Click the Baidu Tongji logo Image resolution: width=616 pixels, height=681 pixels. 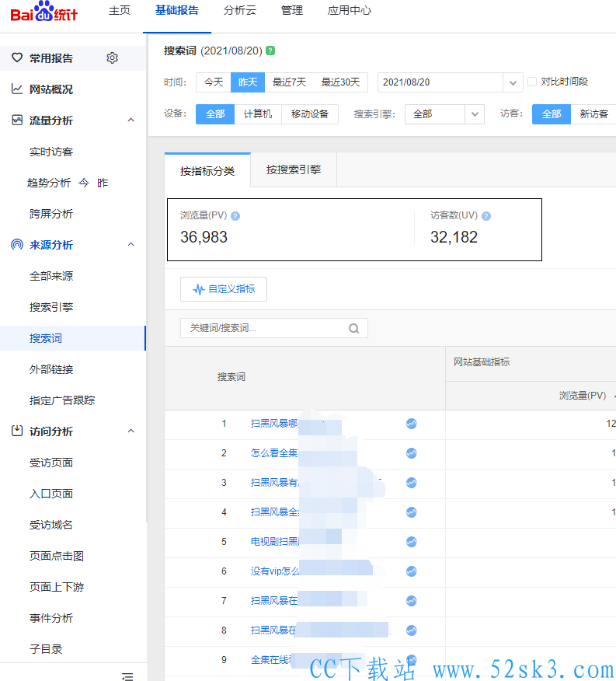point(44,12)
